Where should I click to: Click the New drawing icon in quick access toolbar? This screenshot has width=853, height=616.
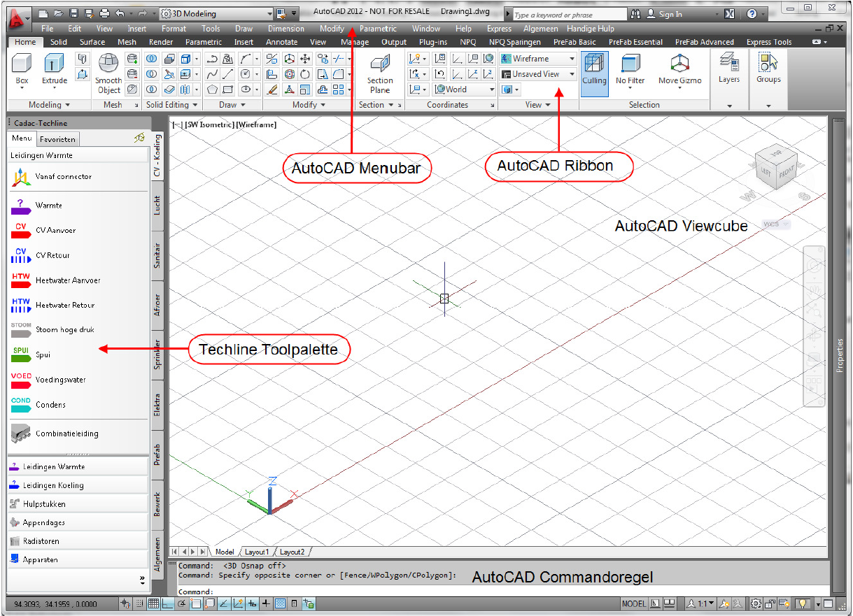(x=43, y=13)
